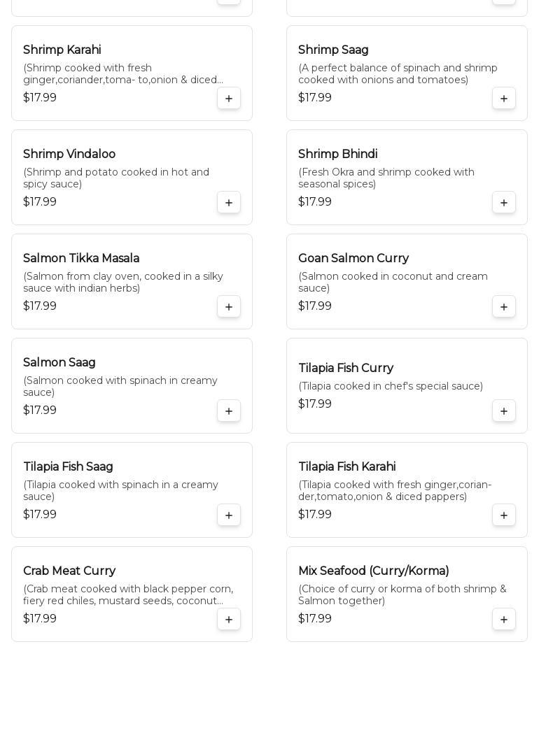Click plus icon on Tilapia Fish Saag
The width and height of the screenshot is (539, 756).
click(x=229, y=515)
